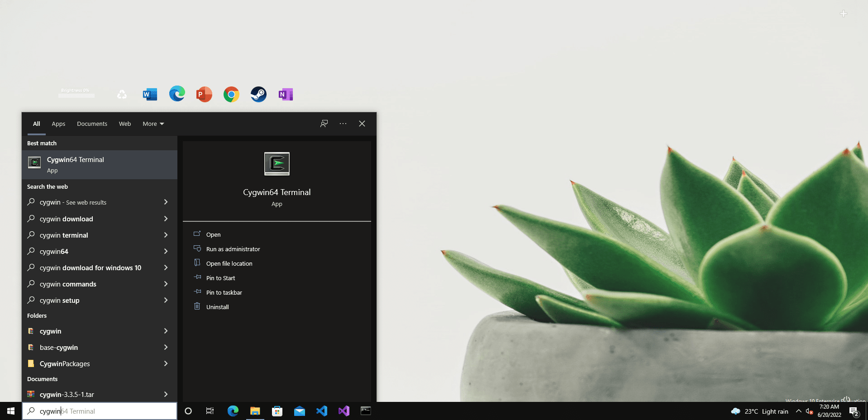Open the notification center icon
868x420 pixels.
(854, 411)
